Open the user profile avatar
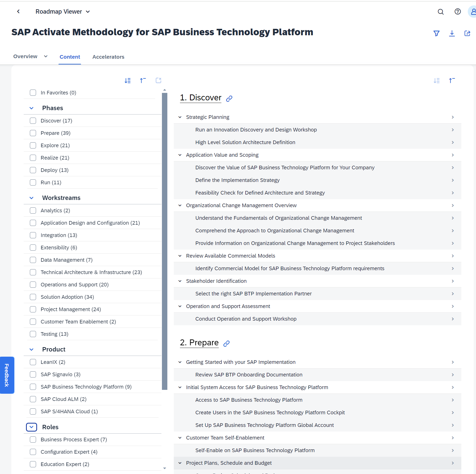 tap(472, 12)
